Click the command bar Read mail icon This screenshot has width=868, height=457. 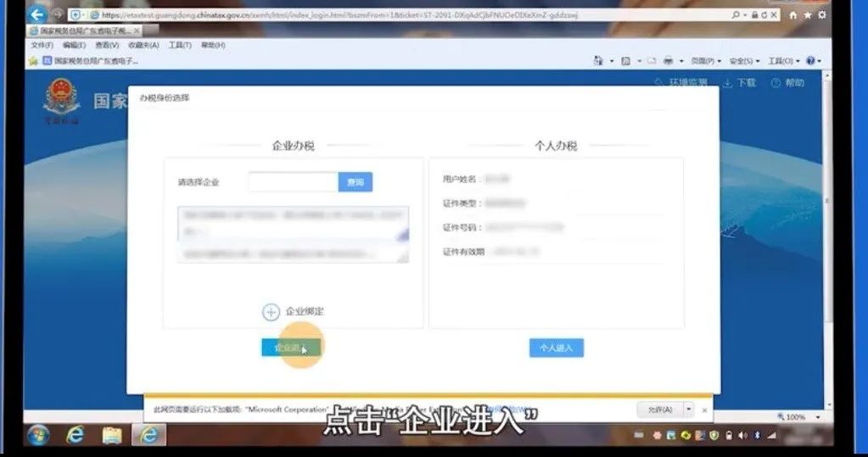point(652,61)
